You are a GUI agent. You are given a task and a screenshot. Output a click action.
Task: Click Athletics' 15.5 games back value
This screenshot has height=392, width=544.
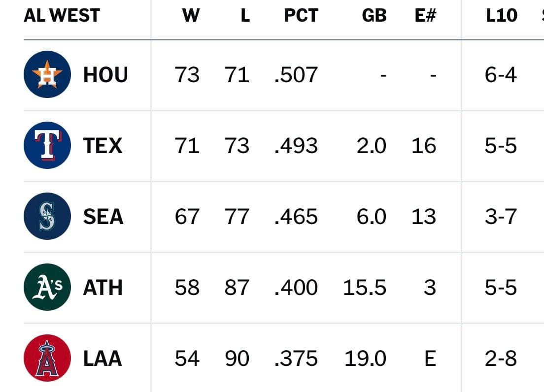(364, 287)
